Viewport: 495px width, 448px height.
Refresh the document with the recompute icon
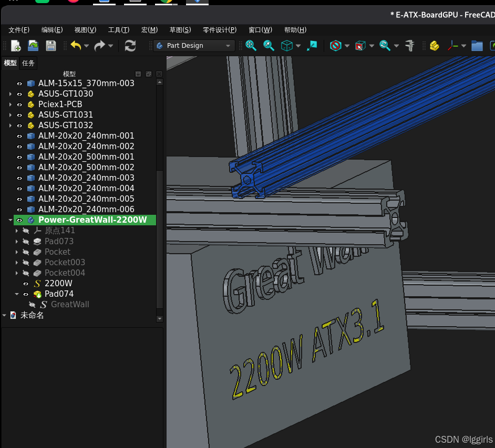point(130,46)
